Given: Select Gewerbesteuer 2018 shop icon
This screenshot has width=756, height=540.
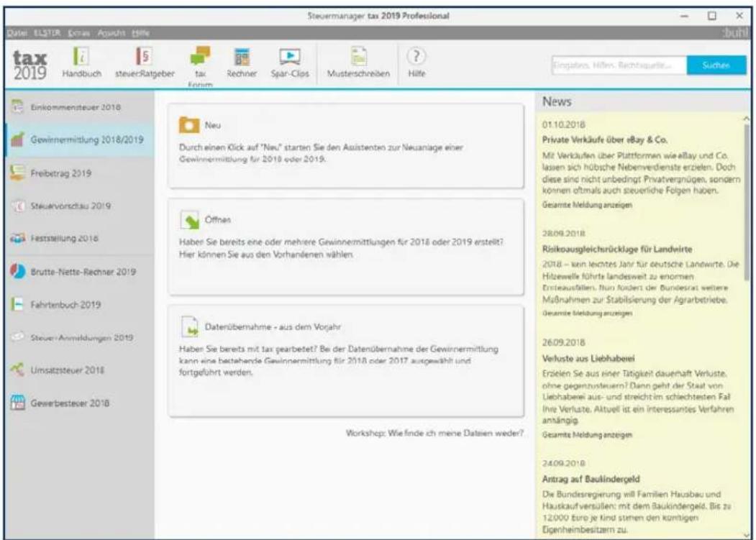Looking at the screenshot, I should (x=17, y=403).
